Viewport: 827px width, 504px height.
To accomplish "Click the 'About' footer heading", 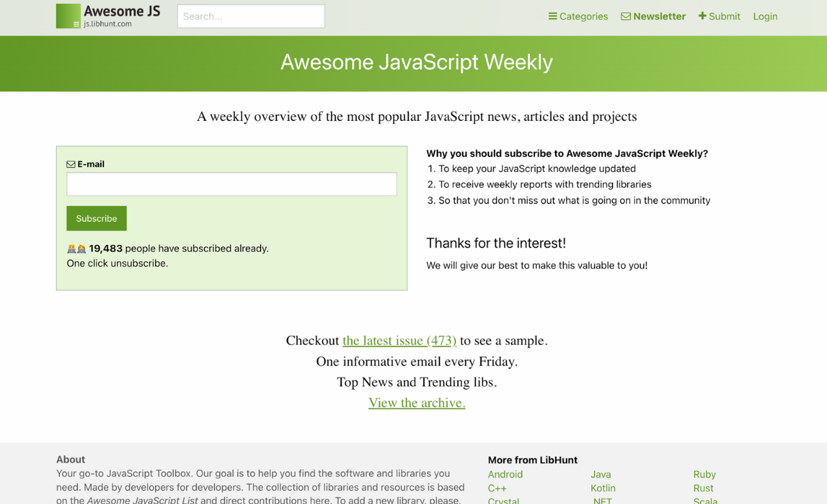I will pos(70,459).
